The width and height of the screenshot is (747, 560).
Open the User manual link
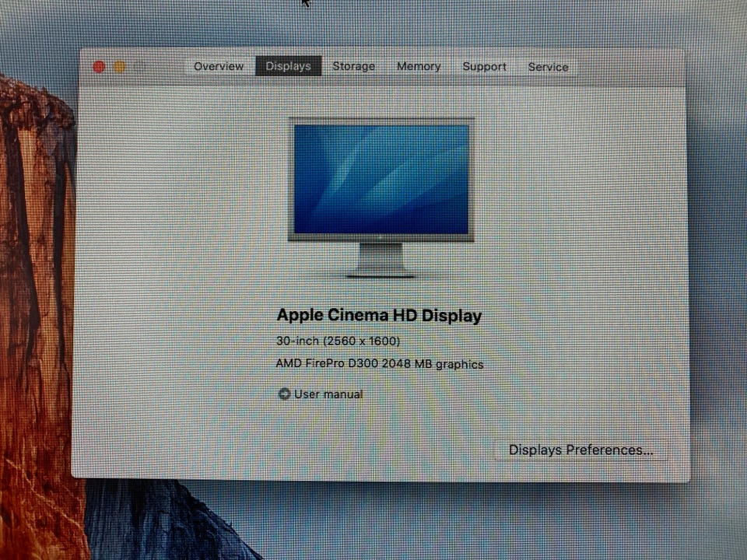pyautogui.click(x=328, y=394)
